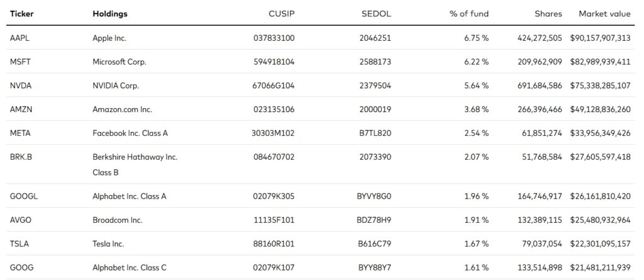
Task: Sort by % of fund header
Action: click(469, 14)
